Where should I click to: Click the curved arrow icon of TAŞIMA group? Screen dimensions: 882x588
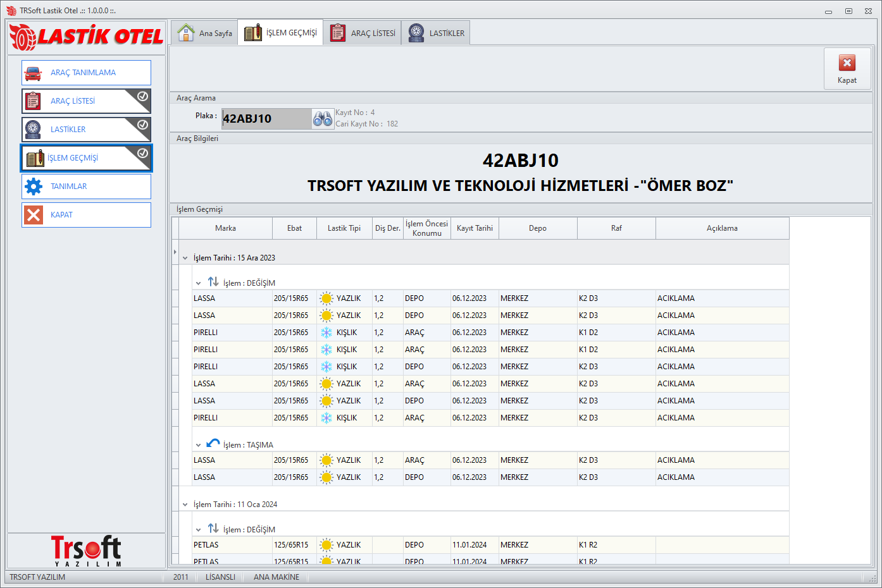[213, 443]
